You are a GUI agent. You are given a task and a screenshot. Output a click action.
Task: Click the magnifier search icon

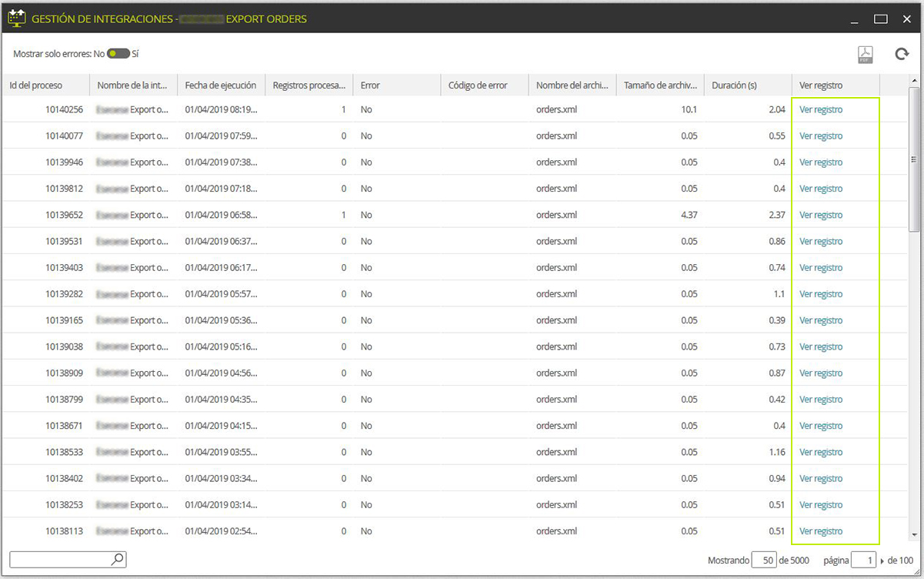click(x=118, y=559)
